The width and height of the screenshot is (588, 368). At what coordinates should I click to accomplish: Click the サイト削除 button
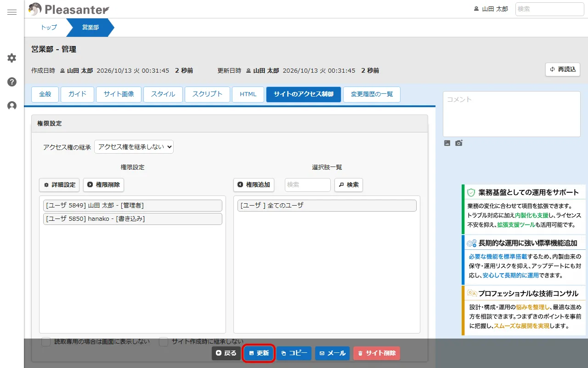[377, 353]
